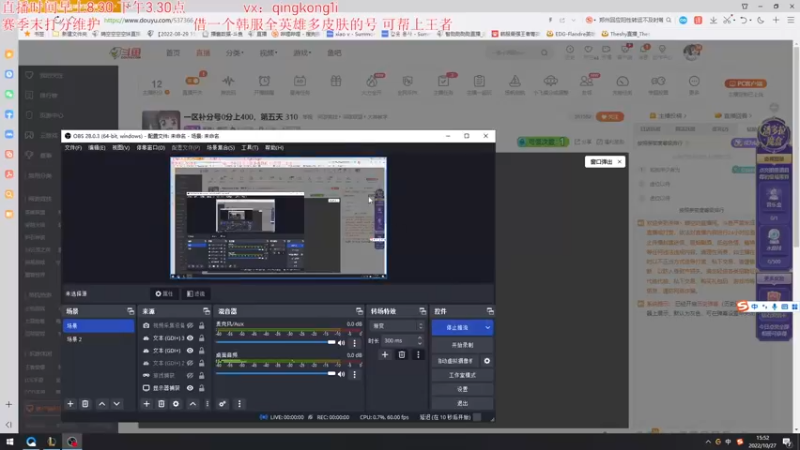The width and height of the screenshot is (800, 450).
Task: Pop out the 转场特效 dock panel
Action: tap(422, 311)
